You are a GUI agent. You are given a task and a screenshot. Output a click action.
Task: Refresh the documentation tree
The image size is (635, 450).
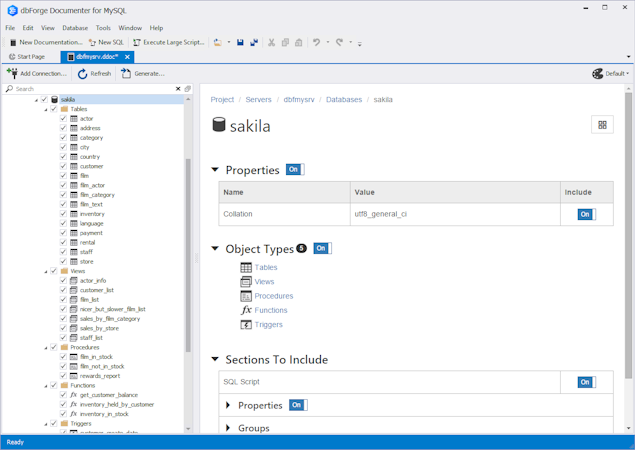click(x=94, y=73)
